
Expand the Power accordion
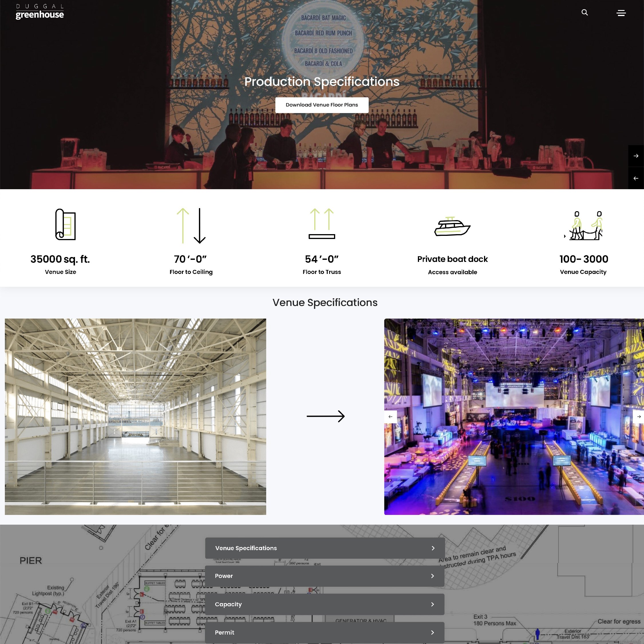tap(325, 576)
